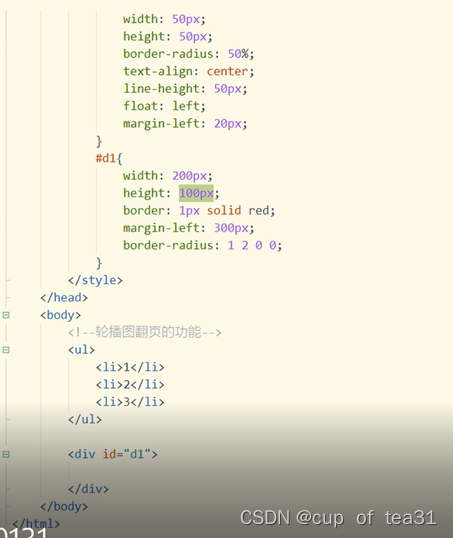Click the text-align: center line
453x538 pixels.
(189, 71)
